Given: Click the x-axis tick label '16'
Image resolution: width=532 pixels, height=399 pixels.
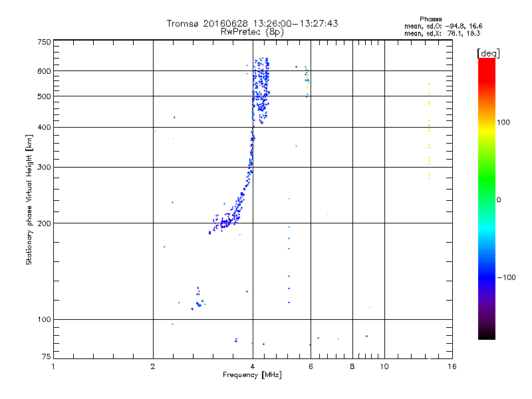Looking at the screenshot, I should pyautogui.click(x=452, y=366).
